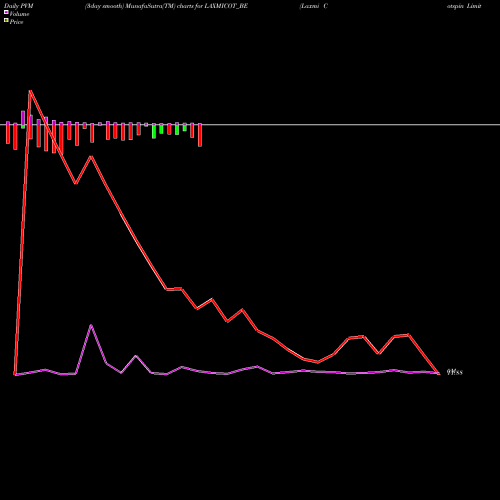Viewport: 500px width, 500px height.
Task: Select the 'Price' legend label
Action: (x=16, y=22)
